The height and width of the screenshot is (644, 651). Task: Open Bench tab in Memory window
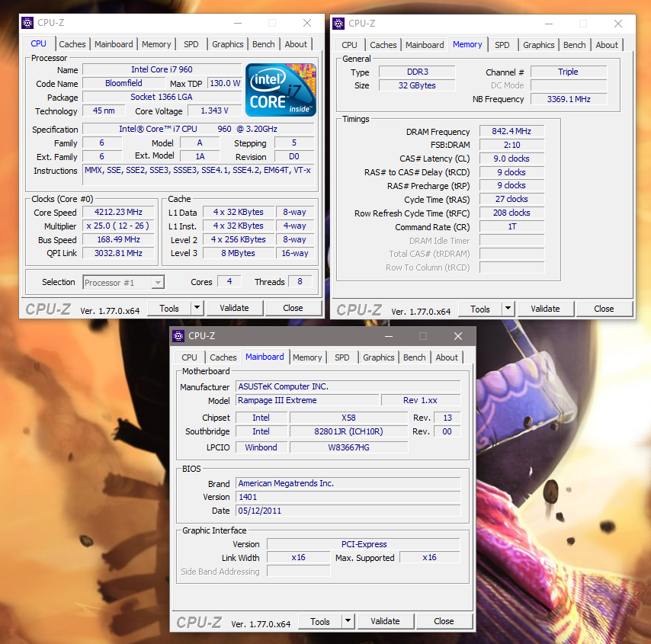click(x=574, y=45)
